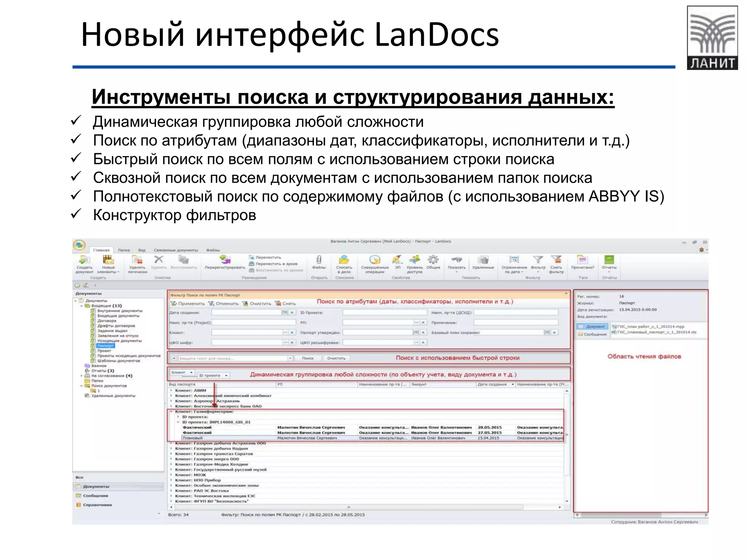Open Ограничение по дате calendar dropdown
The width and height of the screenshot is (747, 560).
514,264
